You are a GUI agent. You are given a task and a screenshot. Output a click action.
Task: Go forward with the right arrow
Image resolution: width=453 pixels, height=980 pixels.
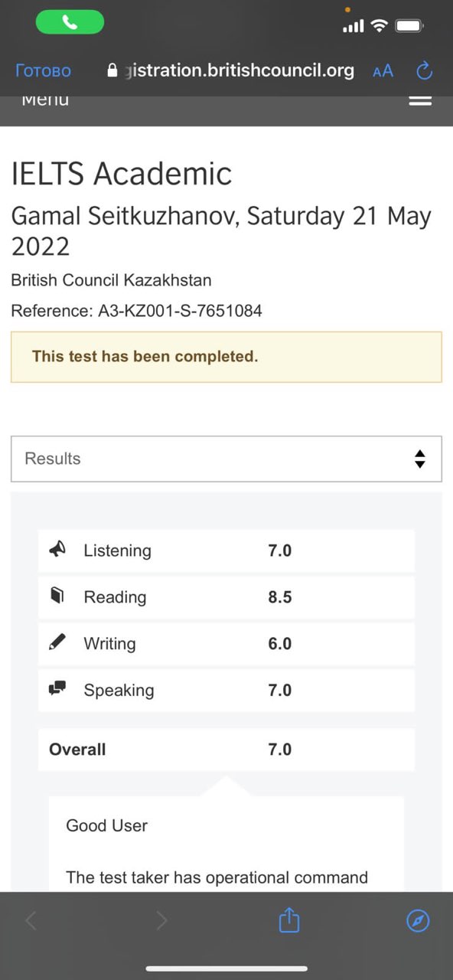click(x=161, y=921)
